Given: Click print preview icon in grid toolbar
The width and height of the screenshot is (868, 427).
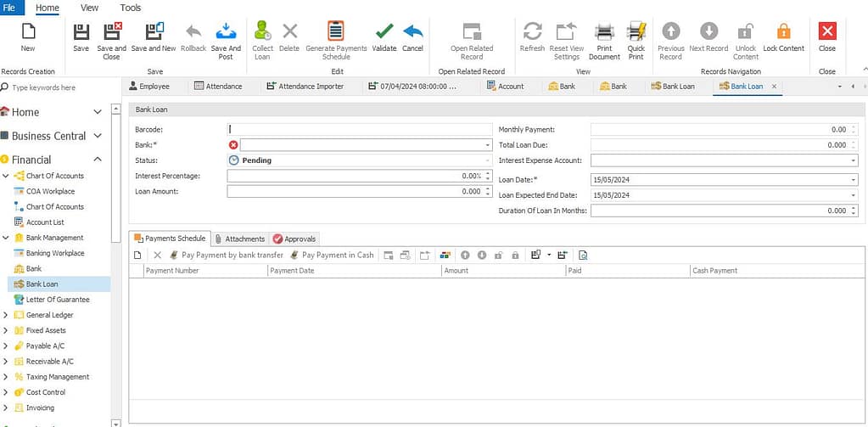Looking at the screenshot, I should pos(582,256).
